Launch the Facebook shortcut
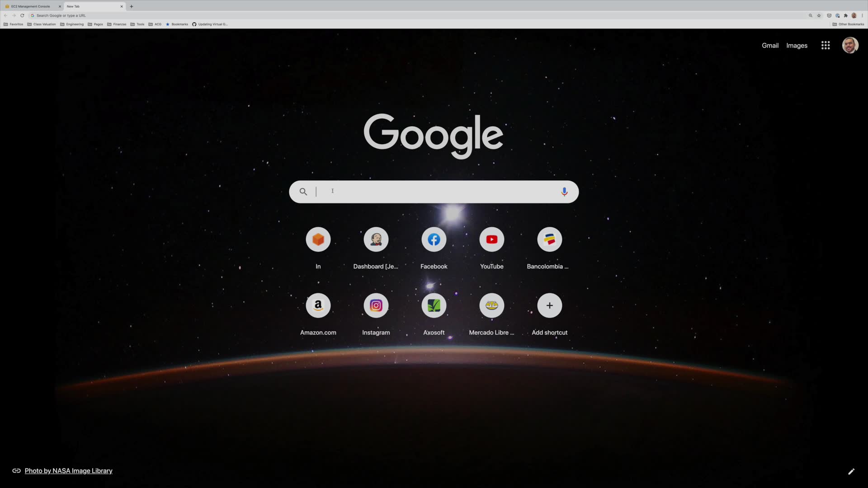The height and width of the screenshot is (488, 868). pos(434,239)
